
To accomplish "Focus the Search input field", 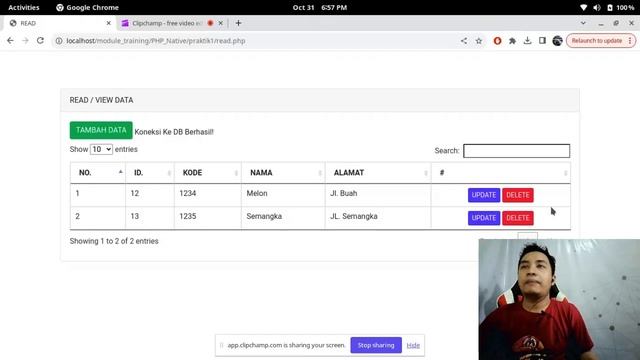I will point(516,151).
